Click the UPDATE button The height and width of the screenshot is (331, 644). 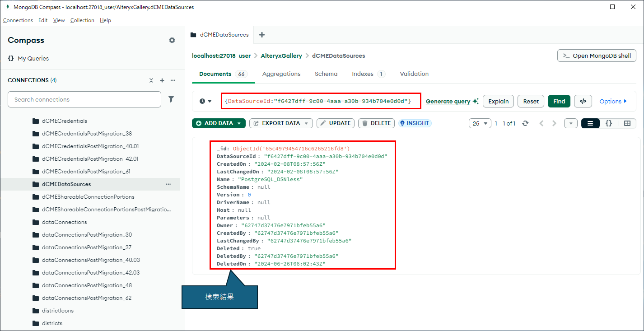(x=336, y=123)
